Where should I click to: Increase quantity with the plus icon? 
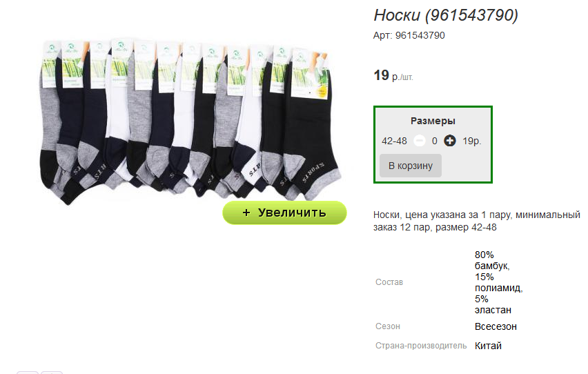pyautogui.click(x=449, y=141)
